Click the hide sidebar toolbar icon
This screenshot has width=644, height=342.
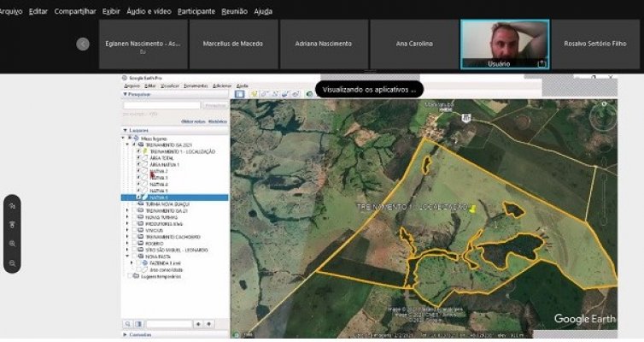coord(240,93)
